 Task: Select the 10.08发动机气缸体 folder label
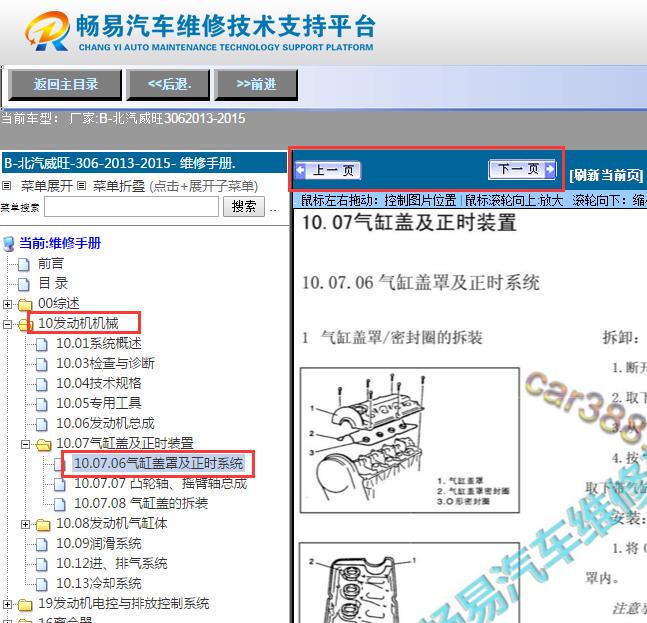point(111,523)
